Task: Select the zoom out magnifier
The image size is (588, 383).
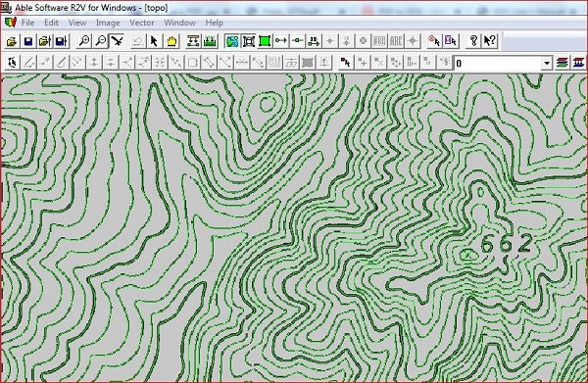Action: [101, 41]
